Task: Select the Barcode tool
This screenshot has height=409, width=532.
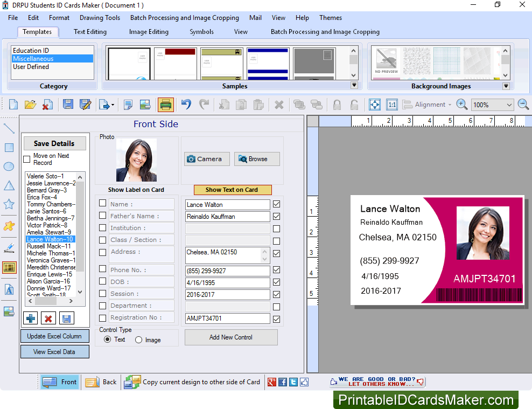Action: [x=9, y=267]
